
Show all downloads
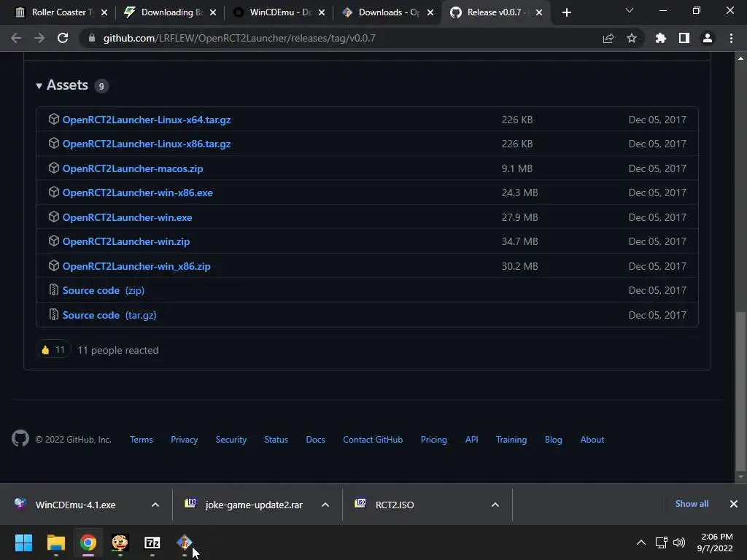click(692, 504)
